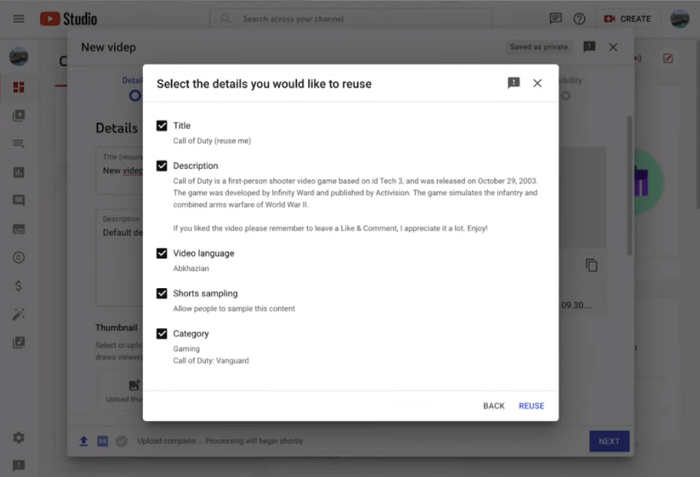The image size is (700, 477).
Task: Open the help question mark icon
Action: [x=579, y=19]
